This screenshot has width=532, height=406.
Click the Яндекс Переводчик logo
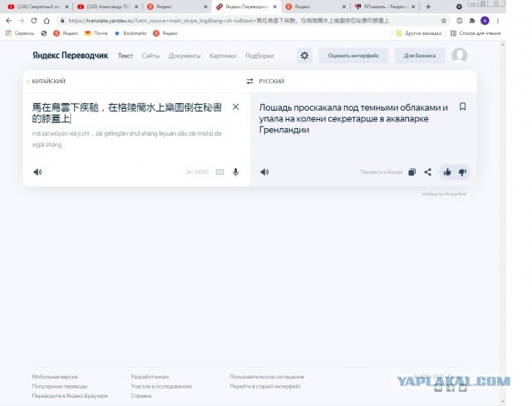click(70, 56)
